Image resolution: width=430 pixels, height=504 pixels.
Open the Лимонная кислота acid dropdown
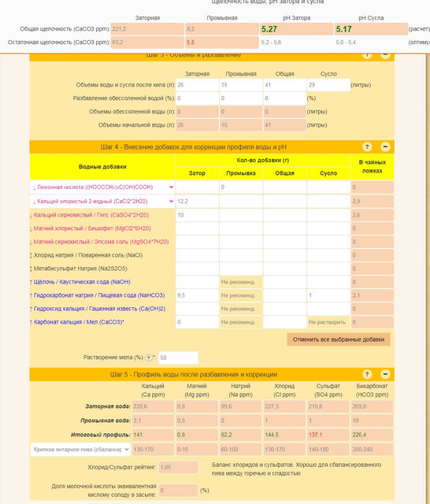pos(102,187)
